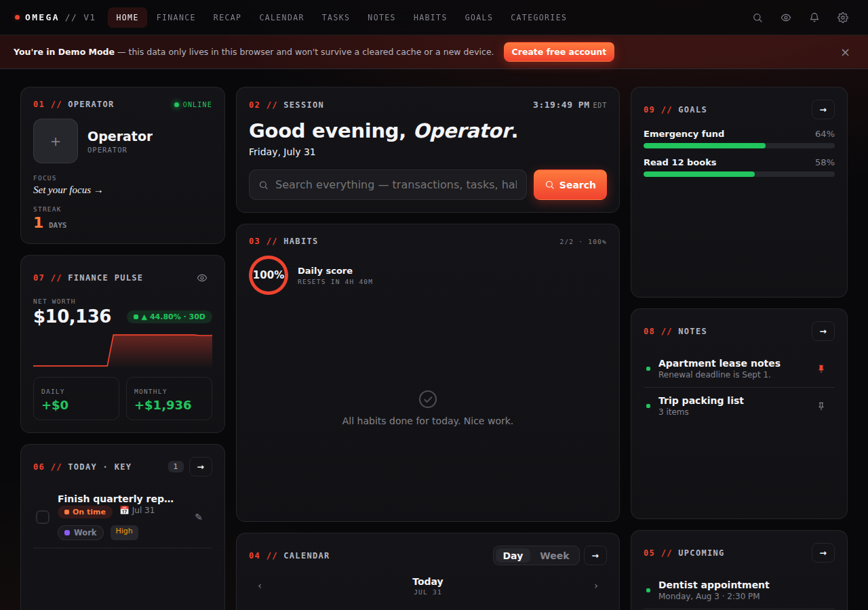
Task: Go to next calendar day
Action: 596,586
